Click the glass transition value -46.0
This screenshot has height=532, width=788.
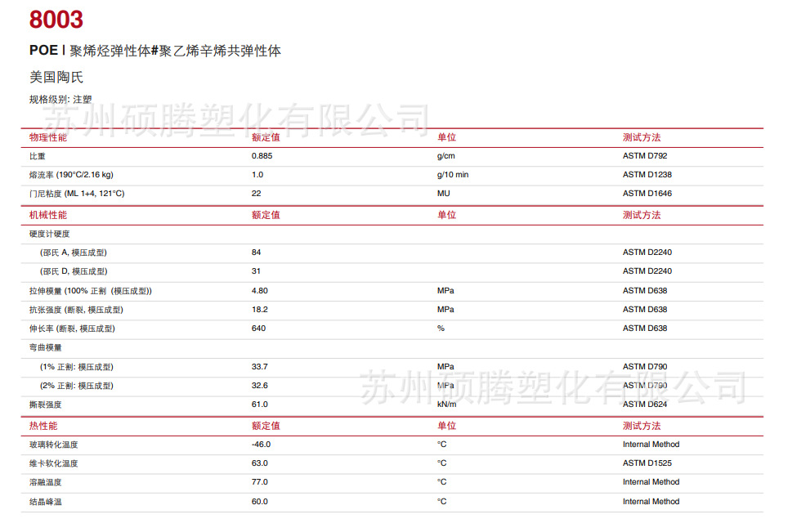pyautogui.click(x=262, y=445)
